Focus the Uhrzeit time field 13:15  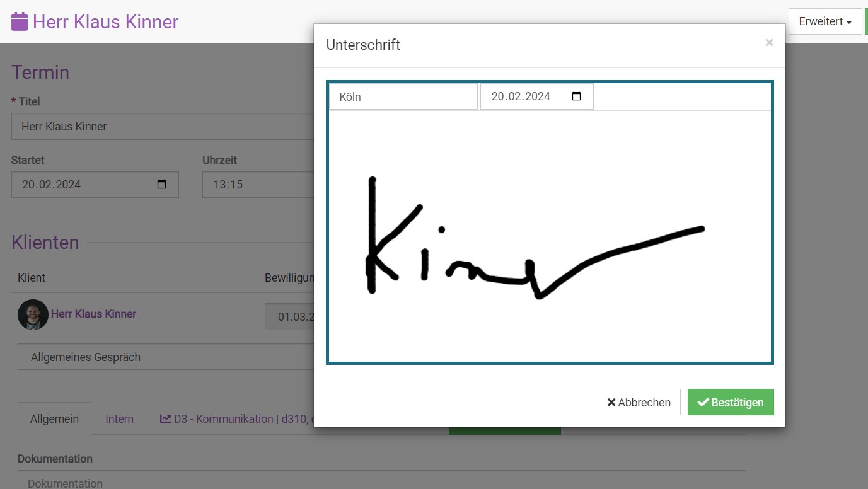click(x=257, y=185)
